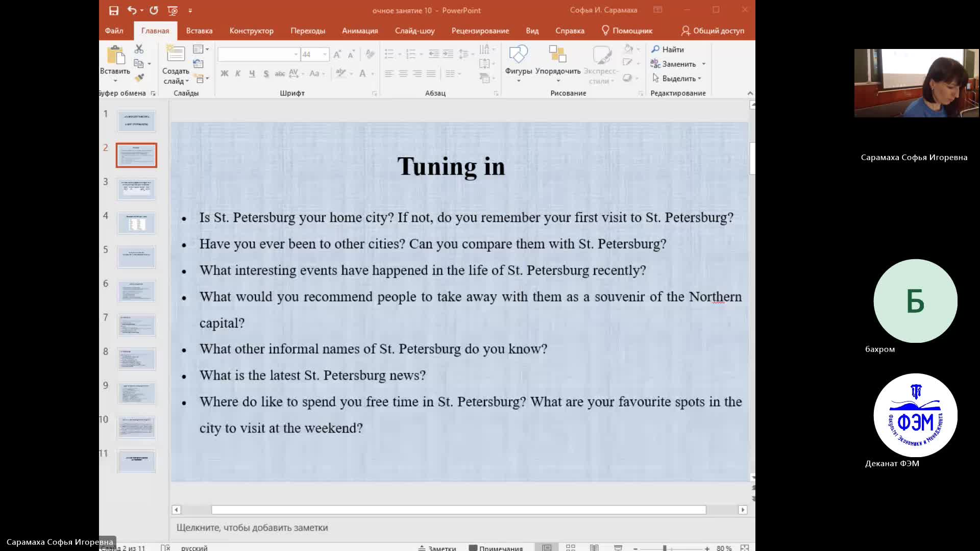Click the Paste clipboard icon
This screenshot has width=980, height=551.
[x=115, y=55]
